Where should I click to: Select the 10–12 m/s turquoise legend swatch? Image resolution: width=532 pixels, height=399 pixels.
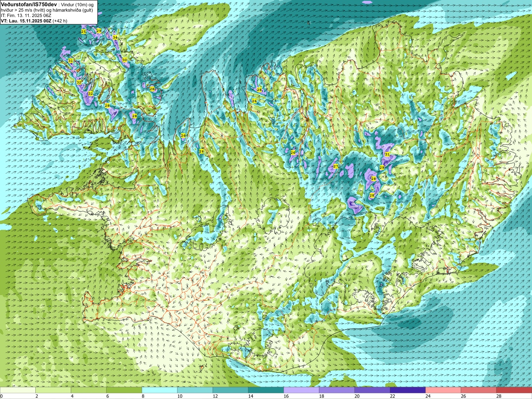pyautogui.click(x=195, y=390)
